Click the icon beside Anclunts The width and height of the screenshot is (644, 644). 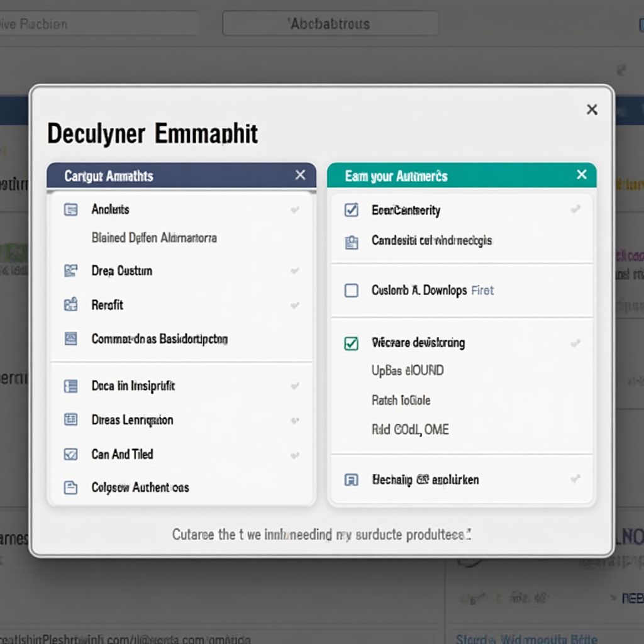coord(71,209)
